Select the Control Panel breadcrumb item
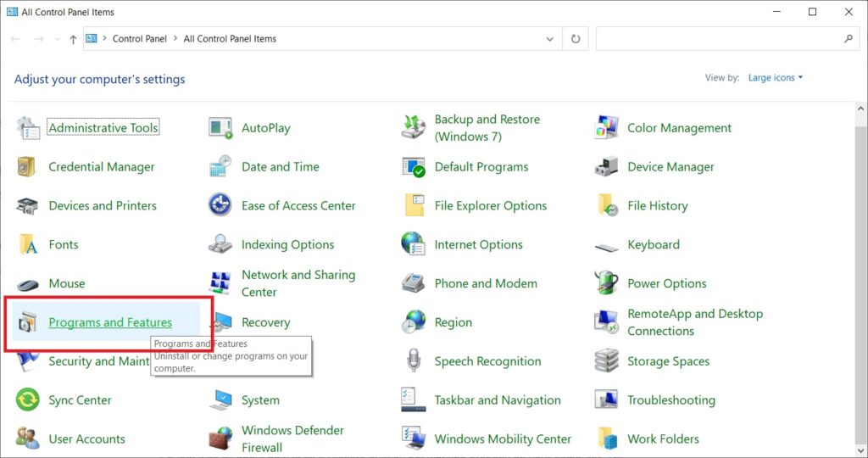868x458 pixels. click(140, 39)
